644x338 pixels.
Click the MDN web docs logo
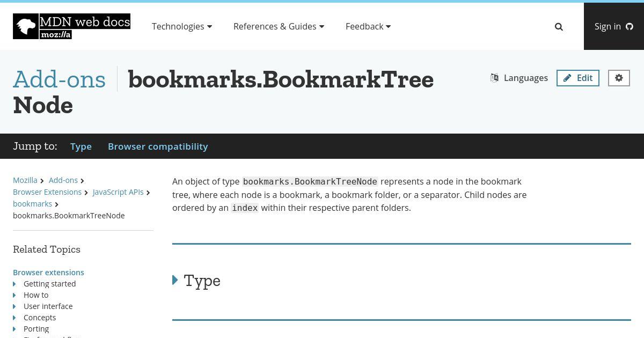[x=71, y=26]
